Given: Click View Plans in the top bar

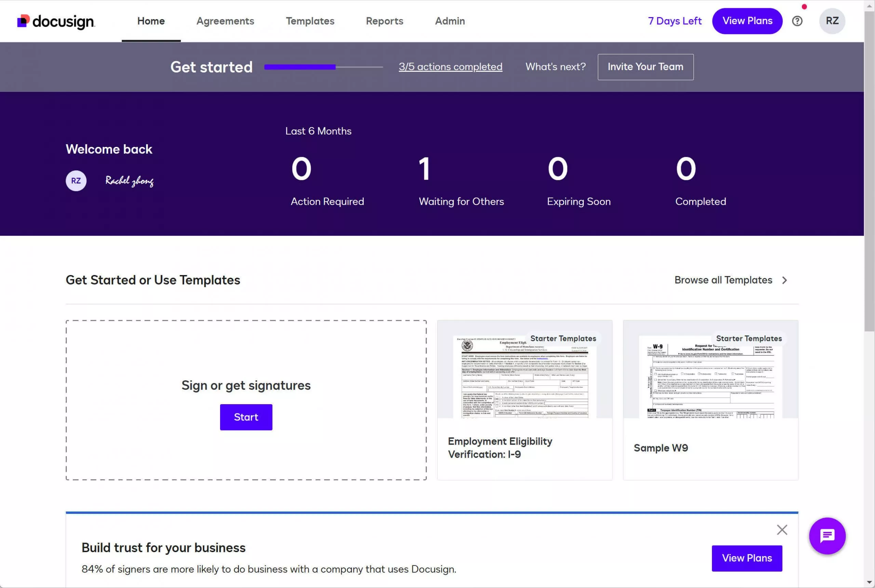Looking at the screenshot, I should (x=747, y=21).
